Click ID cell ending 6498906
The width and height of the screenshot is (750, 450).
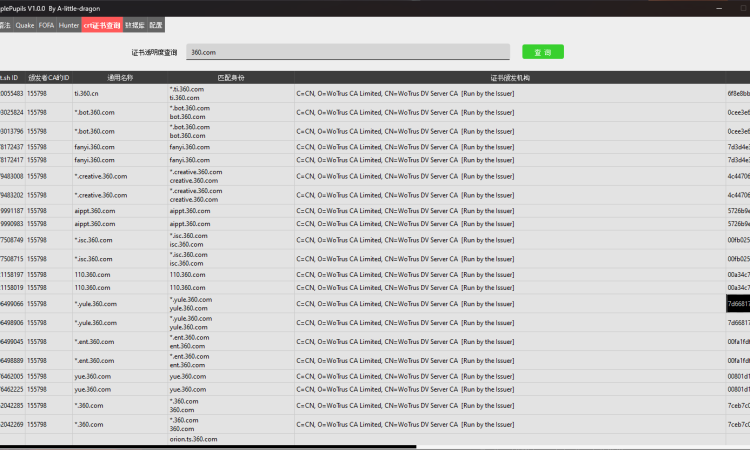[12, 323]
